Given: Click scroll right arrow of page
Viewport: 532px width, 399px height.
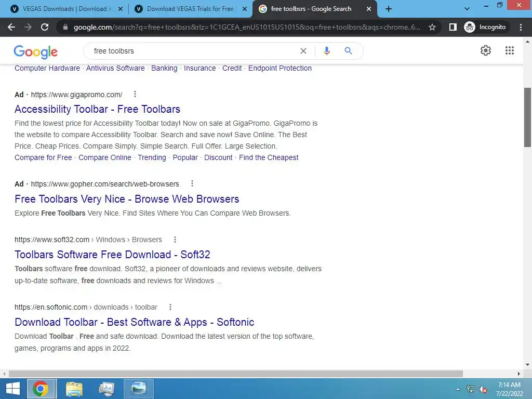Looking at the screenshot, I should point(519,374).
